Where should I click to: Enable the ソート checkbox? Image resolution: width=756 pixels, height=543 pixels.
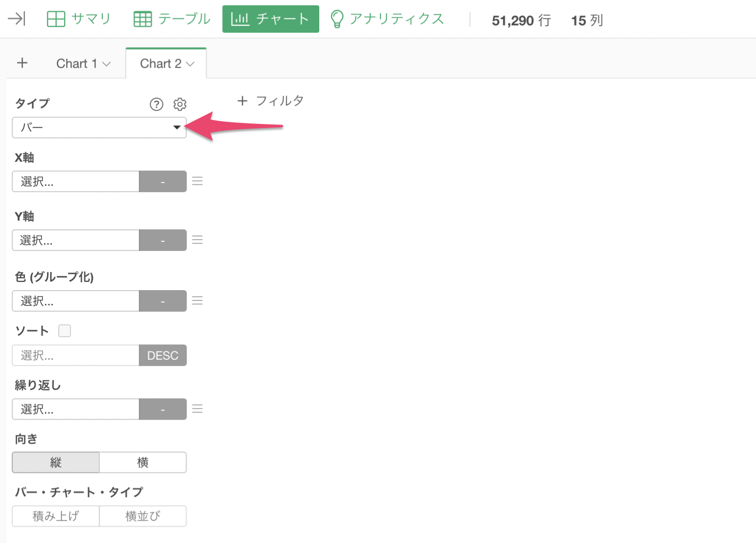pyautogui.click(x=65, y=331)
